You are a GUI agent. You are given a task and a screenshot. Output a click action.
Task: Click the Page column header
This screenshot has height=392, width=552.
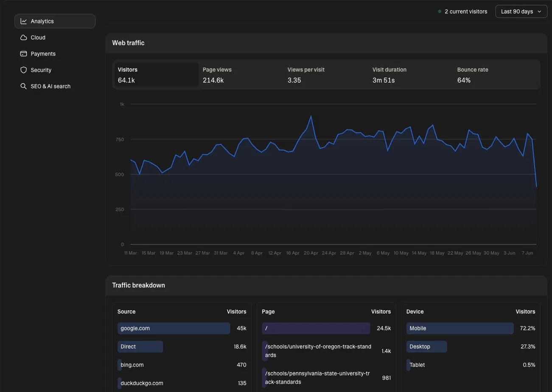point(268,311)
